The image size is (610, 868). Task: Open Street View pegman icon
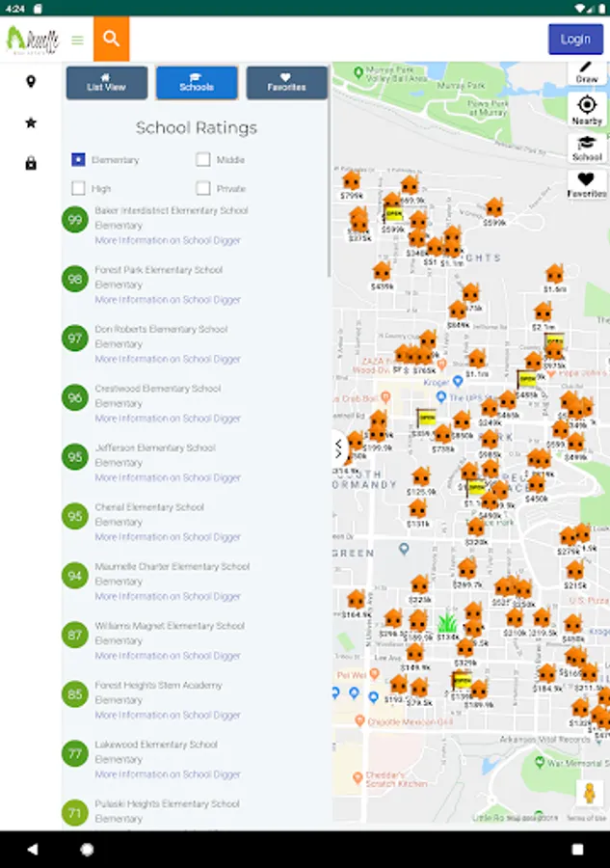(590, 793)
